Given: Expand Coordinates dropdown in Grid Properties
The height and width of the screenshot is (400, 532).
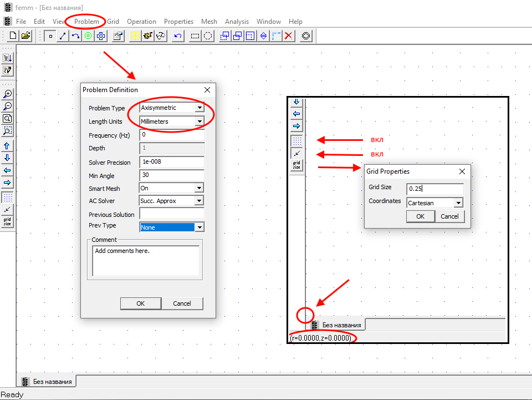Looking at the screenshot, I should (458, 203).
